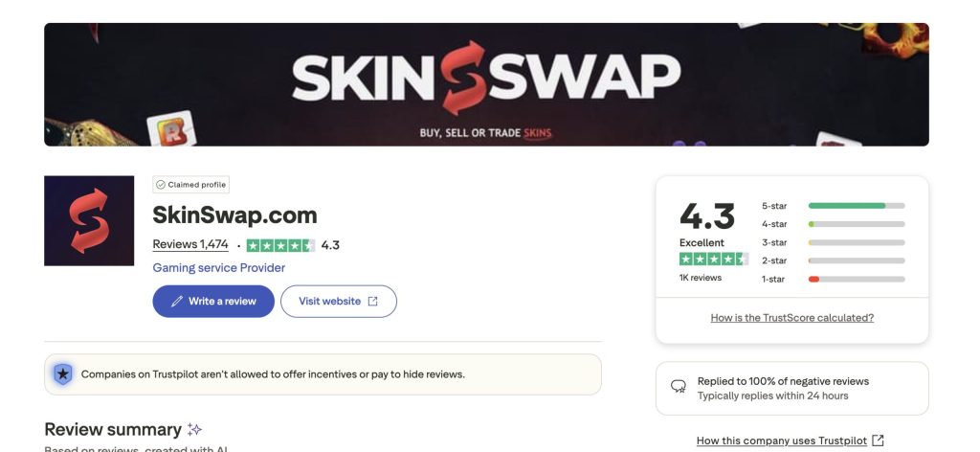The image size is (980, 452).
Task: Filter reviews by the 4-star row
Action: coord(833,224)
